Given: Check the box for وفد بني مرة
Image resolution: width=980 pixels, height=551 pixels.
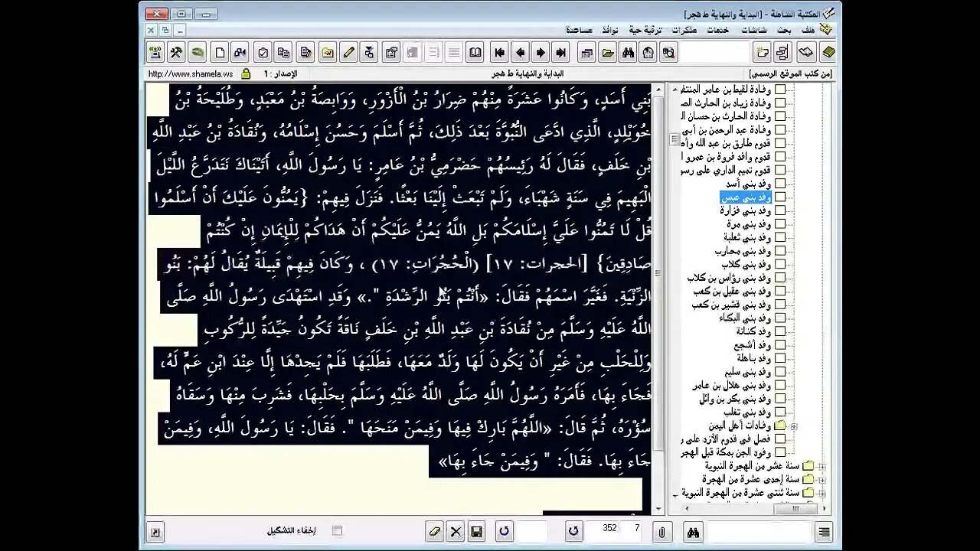Looking at the screenshot, I should point(779,224).
